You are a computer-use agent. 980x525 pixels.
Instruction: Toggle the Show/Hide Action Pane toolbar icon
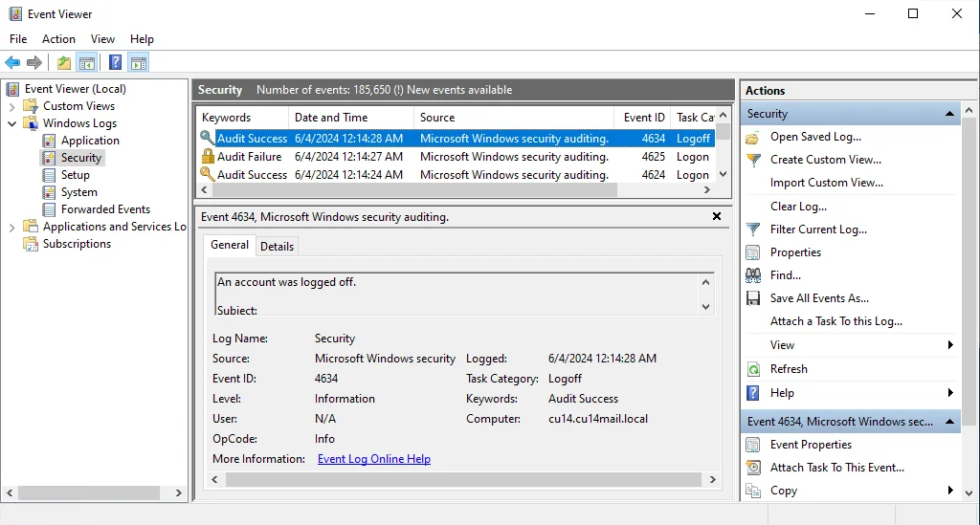tap(138, 62)
